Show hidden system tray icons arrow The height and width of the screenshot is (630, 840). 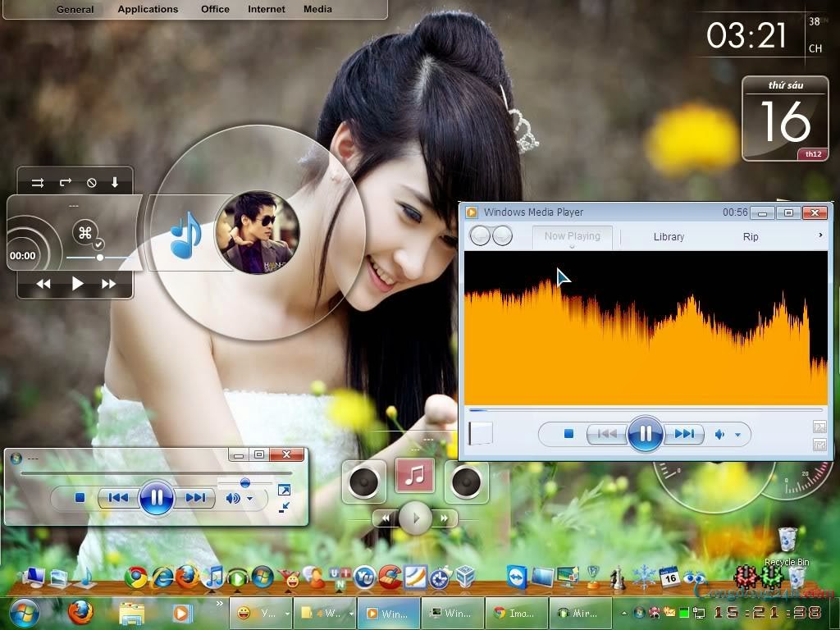pyautogui.click(x=624, y=612)
